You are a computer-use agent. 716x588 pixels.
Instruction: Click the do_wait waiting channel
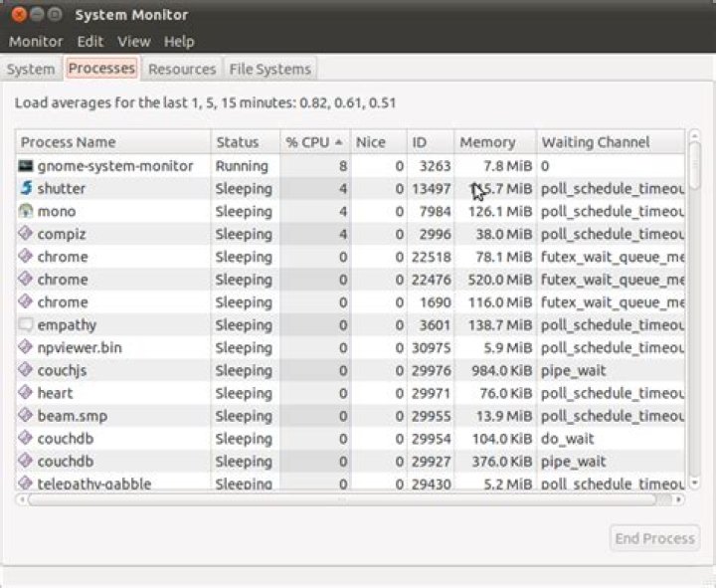tap(567, 439)
